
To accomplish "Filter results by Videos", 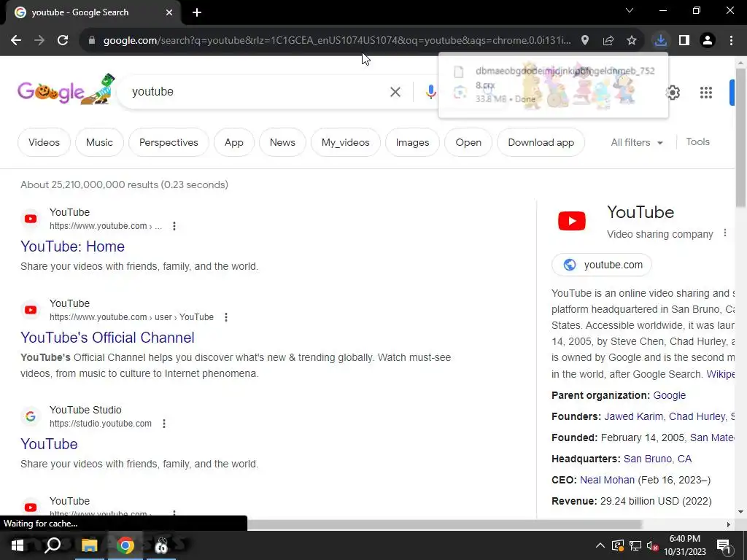I will tap(44, 142).
